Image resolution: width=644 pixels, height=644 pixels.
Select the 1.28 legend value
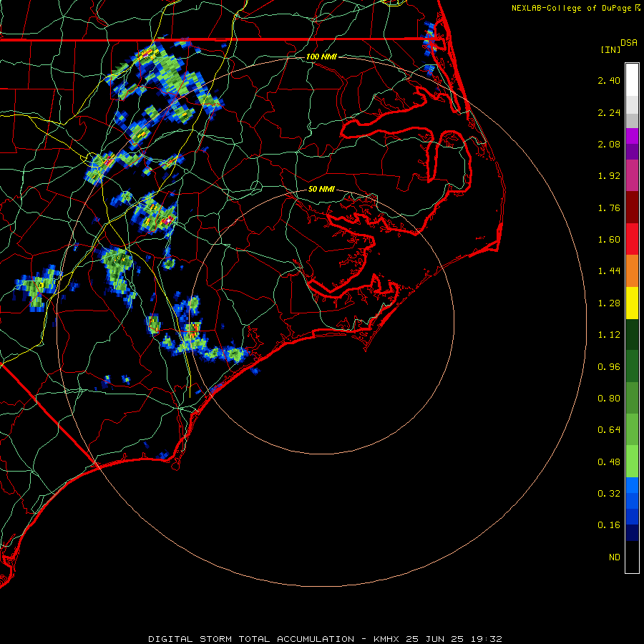609,303
